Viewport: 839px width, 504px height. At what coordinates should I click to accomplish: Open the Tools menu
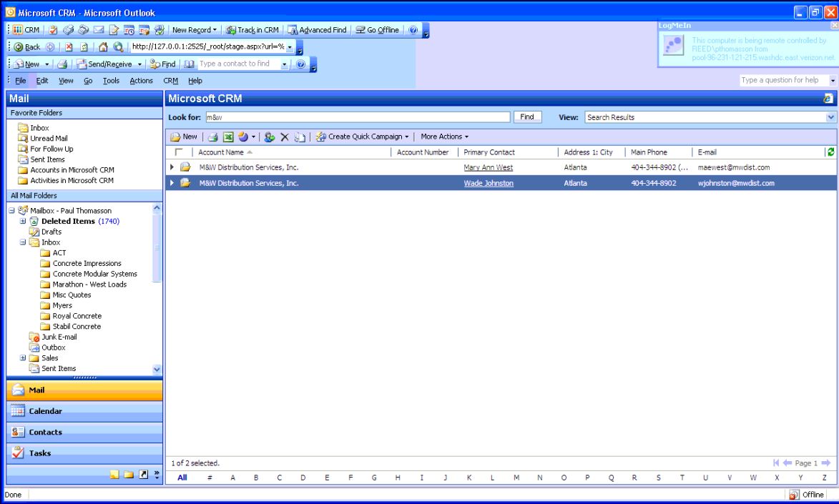(111, 81)
